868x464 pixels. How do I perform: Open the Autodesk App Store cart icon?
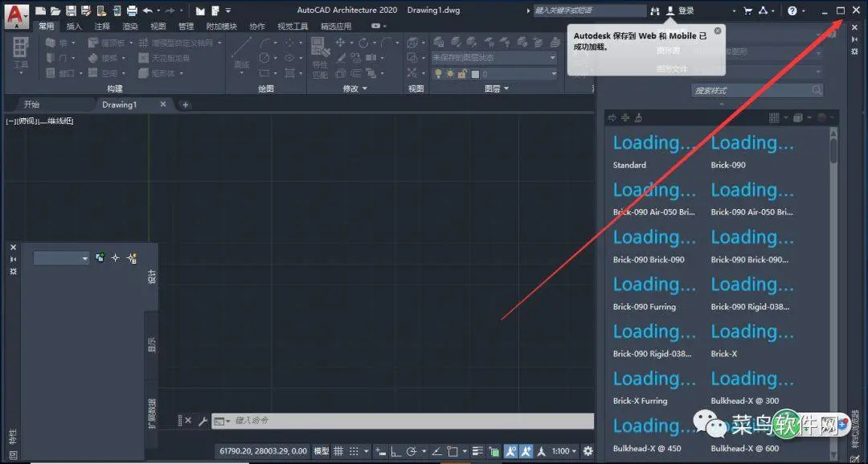pos(748,10)
